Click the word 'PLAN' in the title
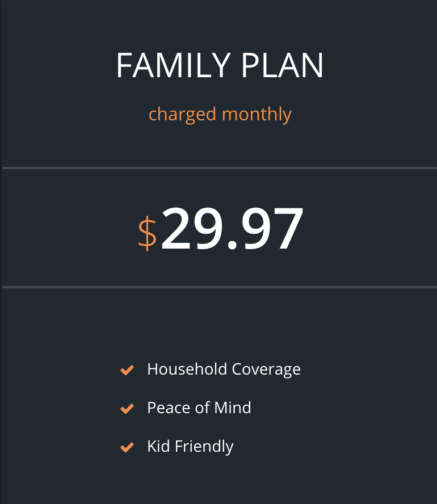This screenshot has width=437, height=504. tap(282, 66)
